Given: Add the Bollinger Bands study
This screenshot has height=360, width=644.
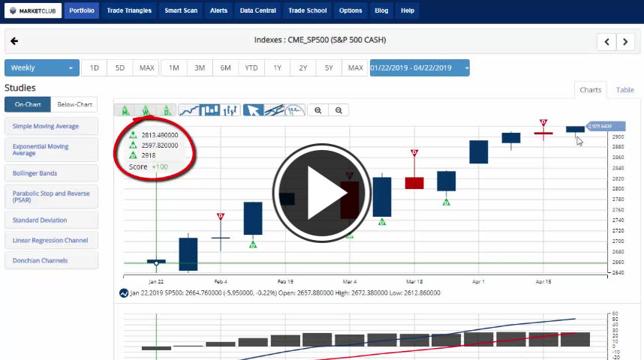Looking at the screenshot, I should (51, 173).
